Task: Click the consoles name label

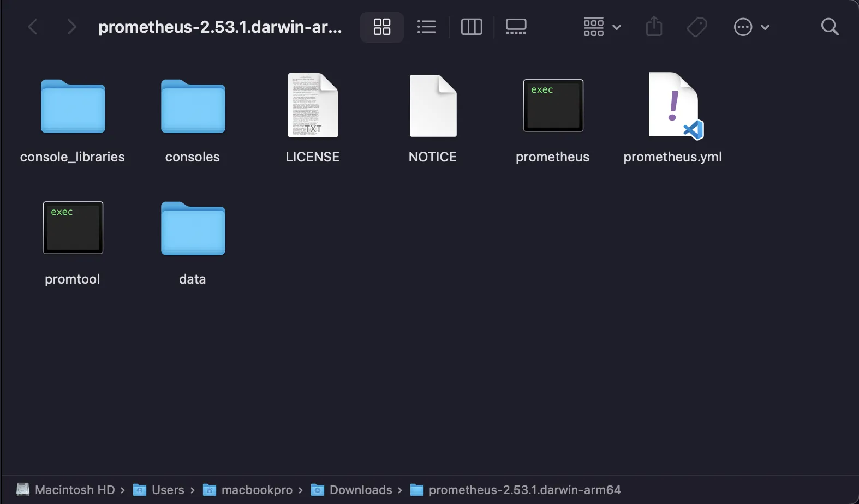Action: (193, 157)
